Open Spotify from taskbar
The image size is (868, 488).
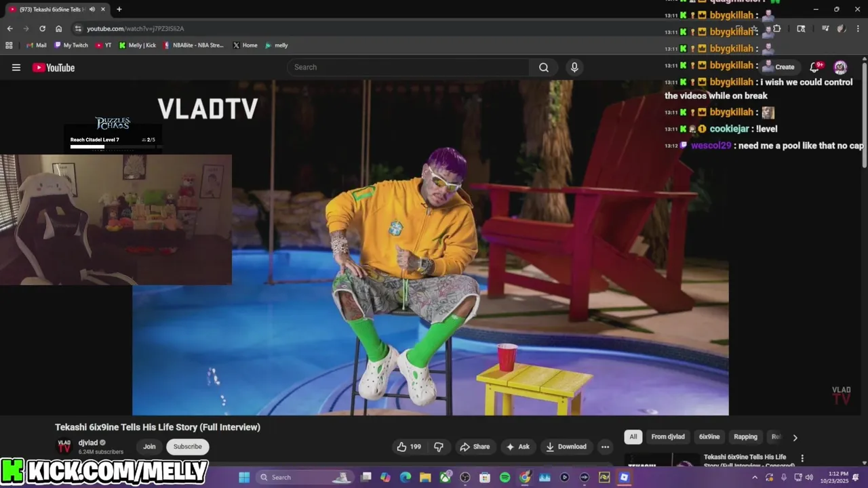coord(505,477)
